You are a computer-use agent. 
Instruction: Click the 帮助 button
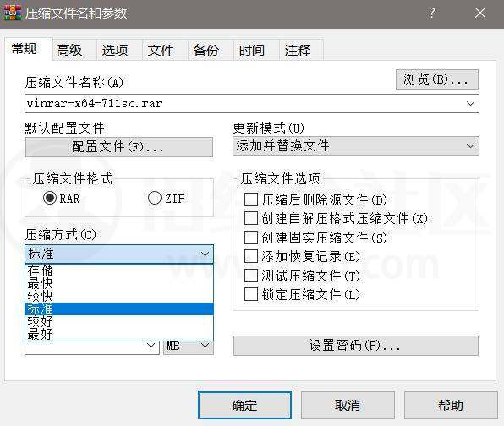pyautogui.click(x=451, y=406)
